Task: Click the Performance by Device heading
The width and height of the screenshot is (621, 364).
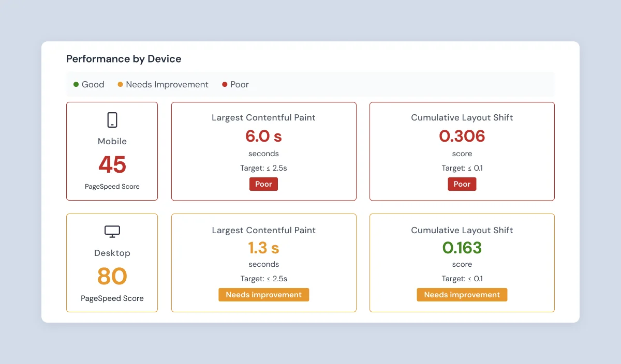Action: pos(124,58)
